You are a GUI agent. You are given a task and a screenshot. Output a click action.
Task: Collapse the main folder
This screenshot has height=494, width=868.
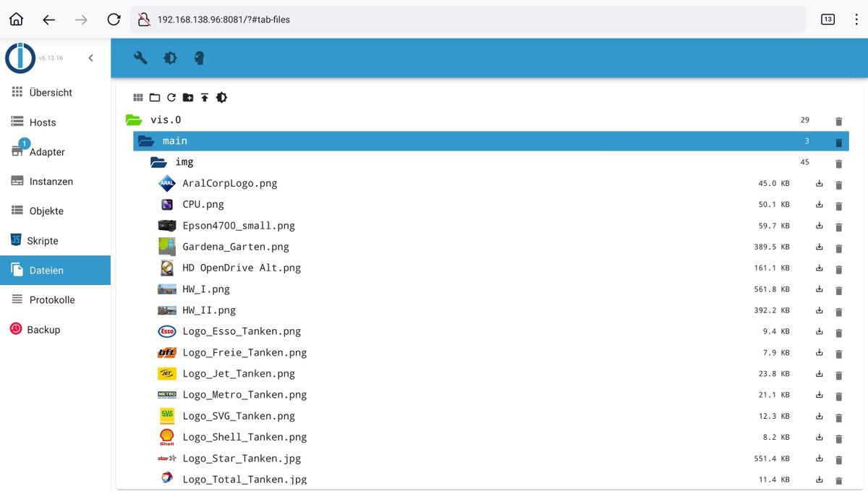[146, 141]
